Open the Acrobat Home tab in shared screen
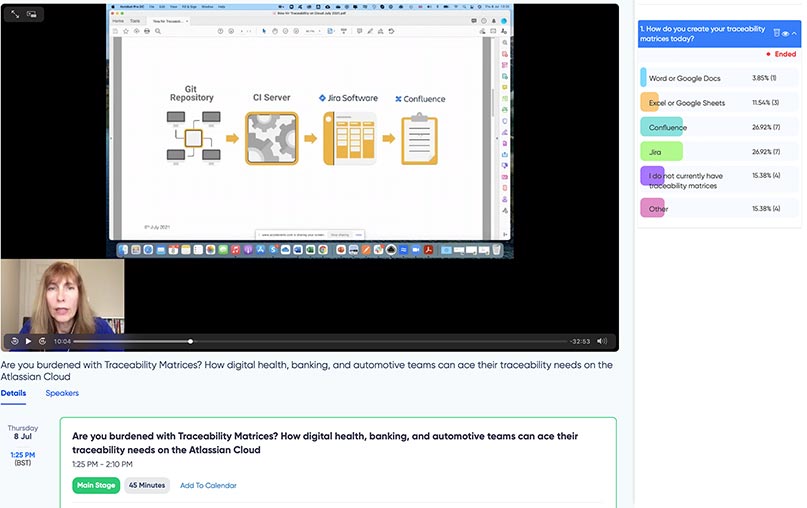Viewport: 807px width, 508px height. pos(118,21)
